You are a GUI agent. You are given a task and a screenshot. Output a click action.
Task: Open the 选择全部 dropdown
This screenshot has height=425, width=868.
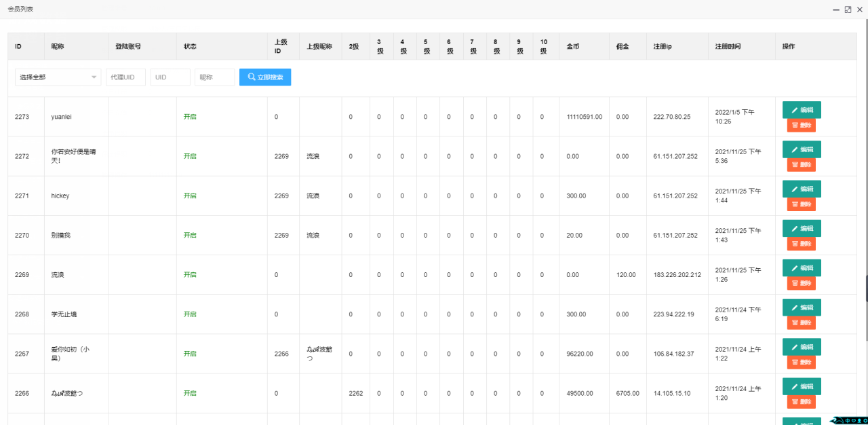tap(58, 77)
